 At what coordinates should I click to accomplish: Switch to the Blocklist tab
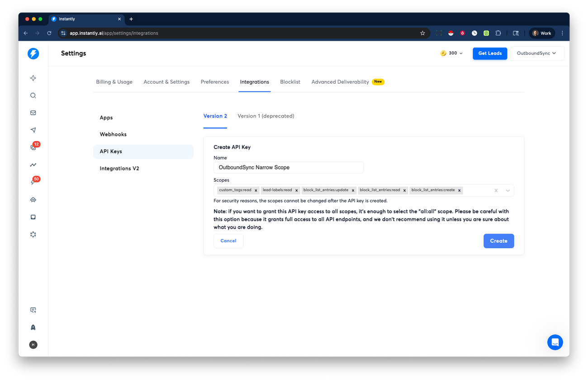tap(290, 82)
